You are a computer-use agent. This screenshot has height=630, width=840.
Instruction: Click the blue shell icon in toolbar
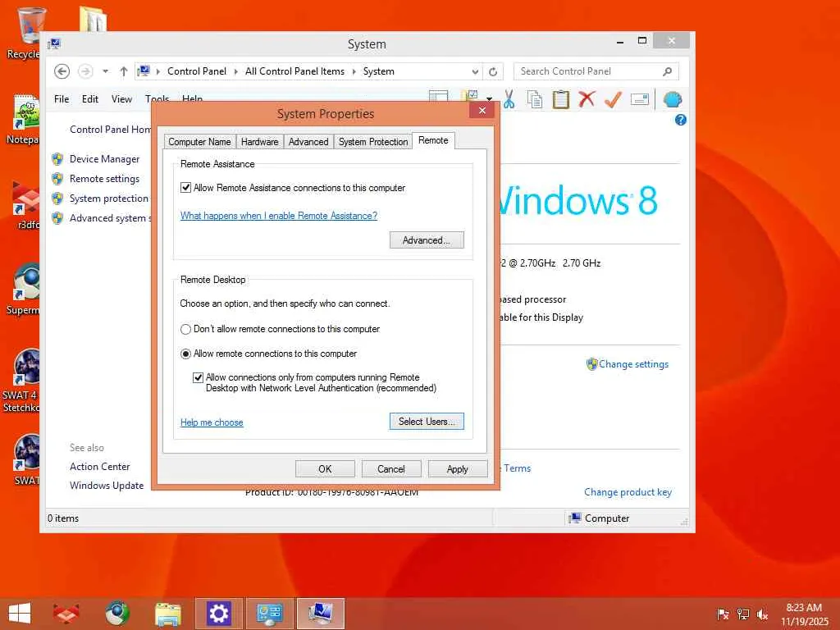tap(673, 99)
